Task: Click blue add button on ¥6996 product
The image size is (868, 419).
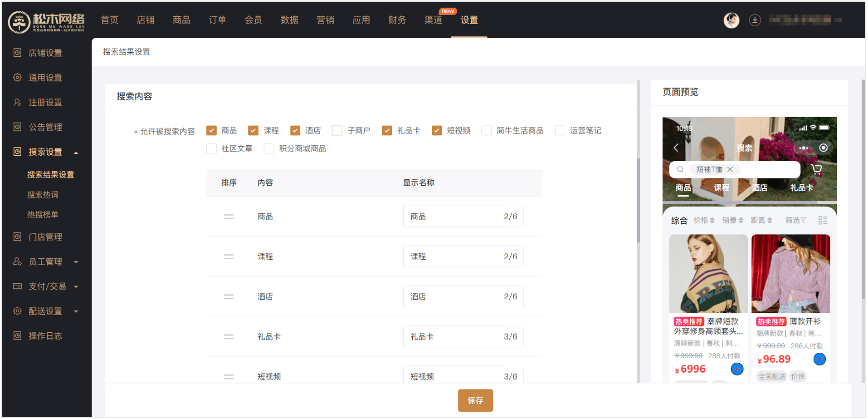Action: click(737, 369)
